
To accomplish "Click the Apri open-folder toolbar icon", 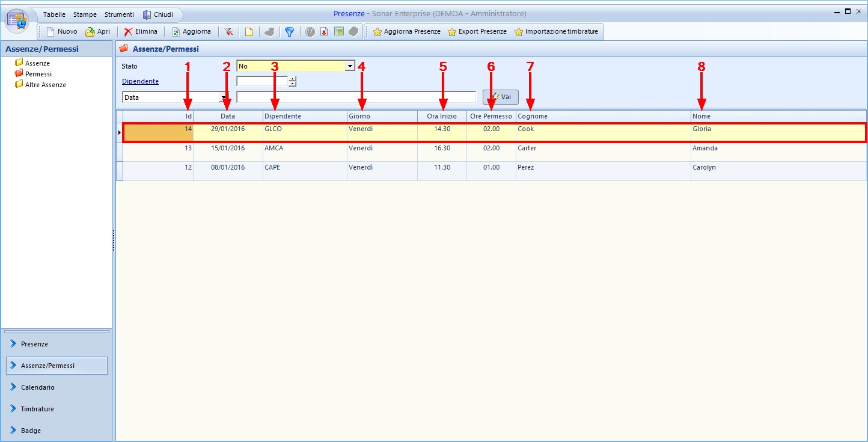I will tap(90, 32).
